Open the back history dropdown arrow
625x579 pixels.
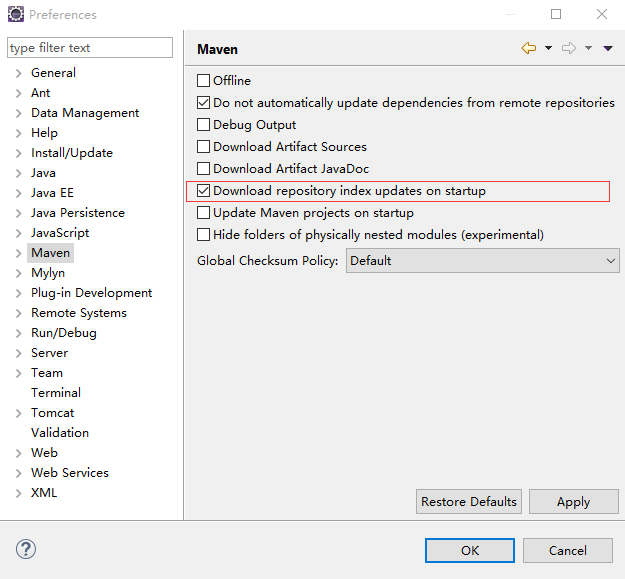(x=548, y=48)
